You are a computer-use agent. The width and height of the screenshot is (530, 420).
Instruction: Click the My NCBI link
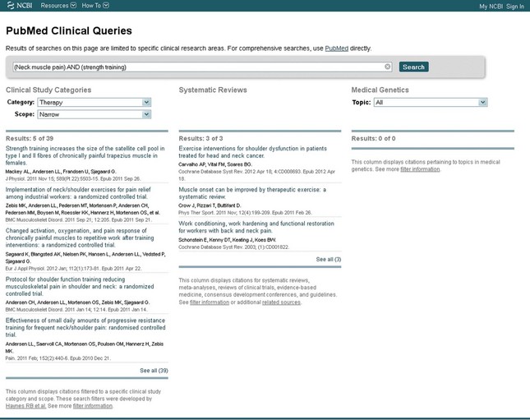coord(491,6)
